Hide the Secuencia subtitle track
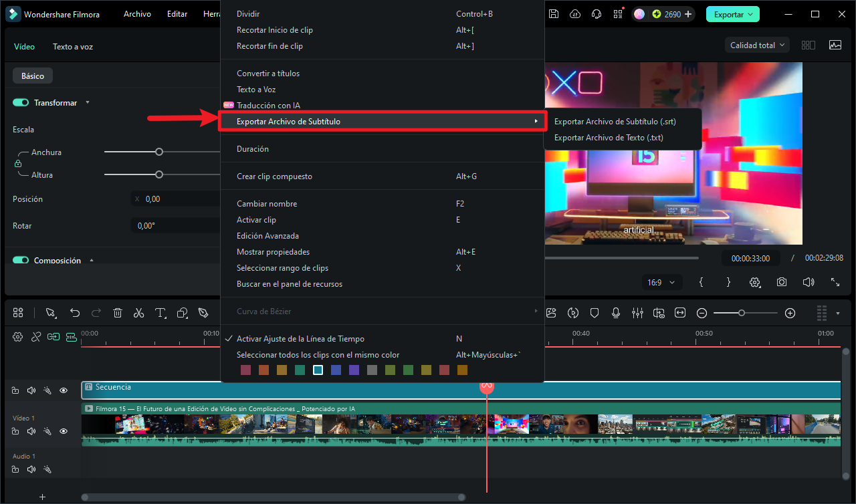This screenshot has height=504, width=856. pos(64,390)
